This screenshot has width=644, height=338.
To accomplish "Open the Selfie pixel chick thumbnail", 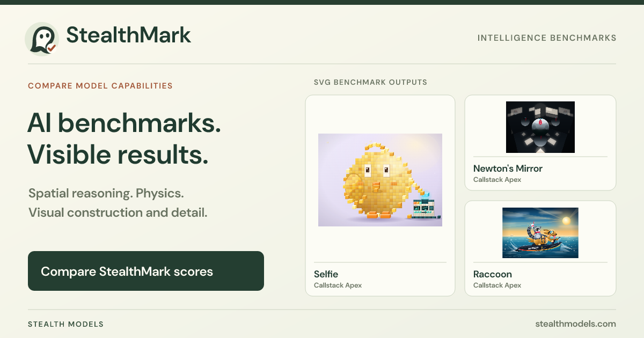I will point(380,180).
